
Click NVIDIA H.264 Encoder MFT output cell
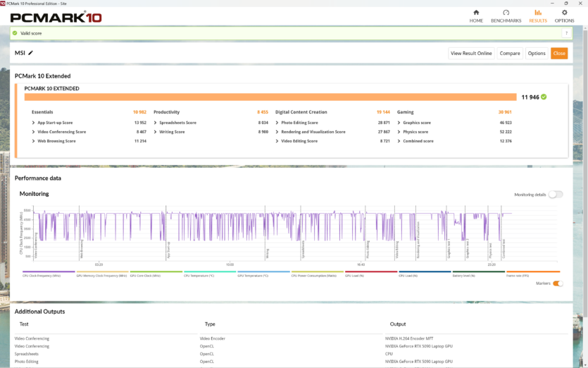click(409, 338)
